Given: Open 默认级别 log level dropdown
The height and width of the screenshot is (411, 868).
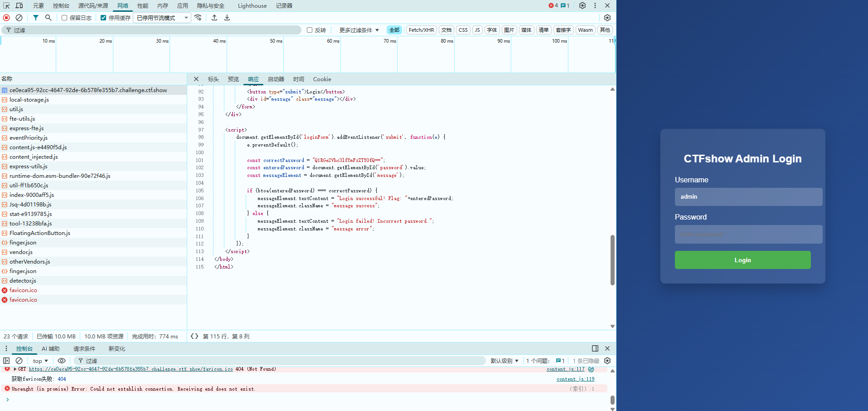Looking at the screenshot, I should coord(504,361).
